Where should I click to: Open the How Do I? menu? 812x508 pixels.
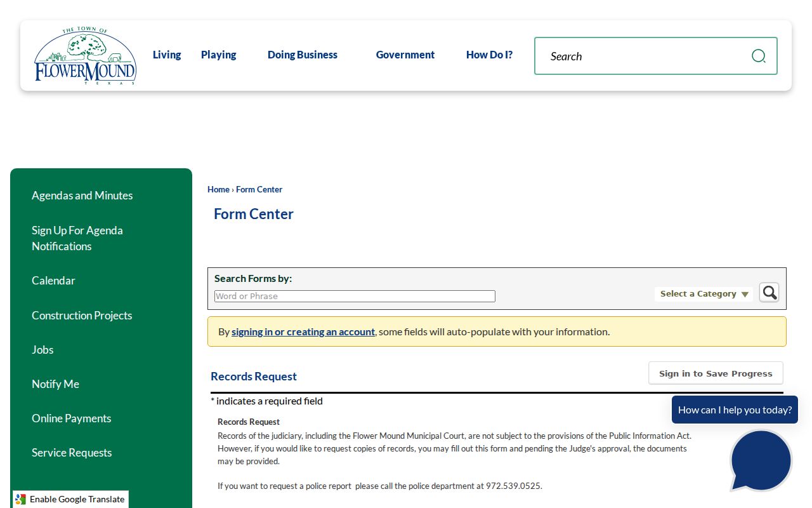click(x=489, y=55)
